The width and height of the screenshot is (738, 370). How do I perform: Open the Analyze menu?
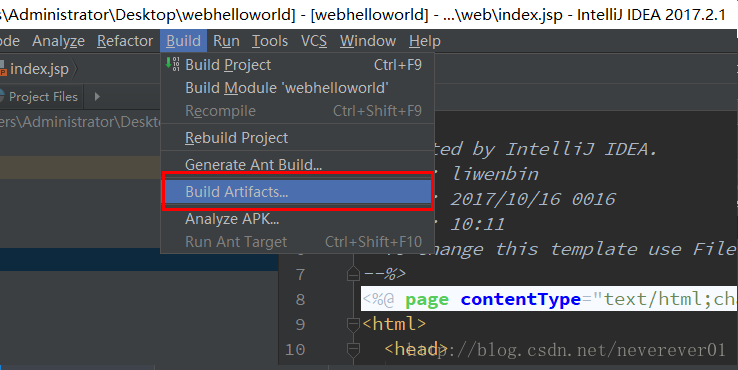(58, 41)
